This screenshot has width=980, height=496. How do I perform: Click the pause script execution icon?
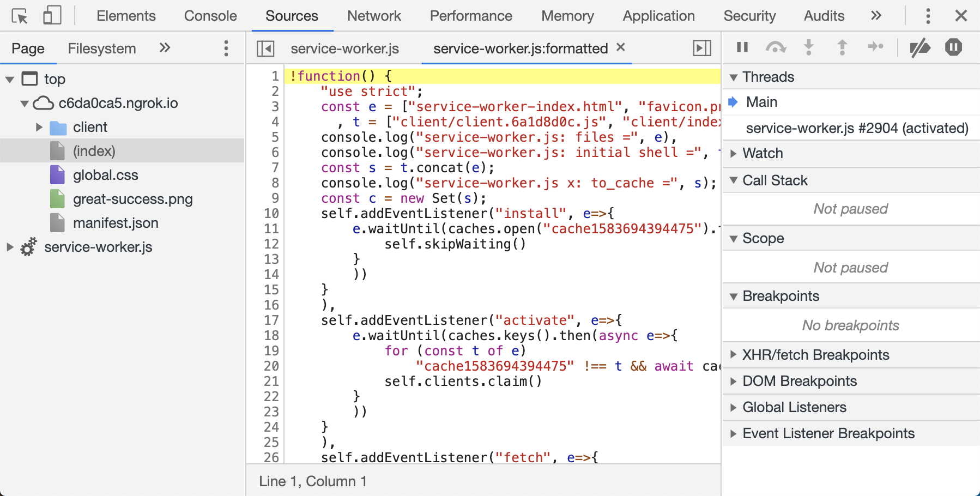point(741,47)
